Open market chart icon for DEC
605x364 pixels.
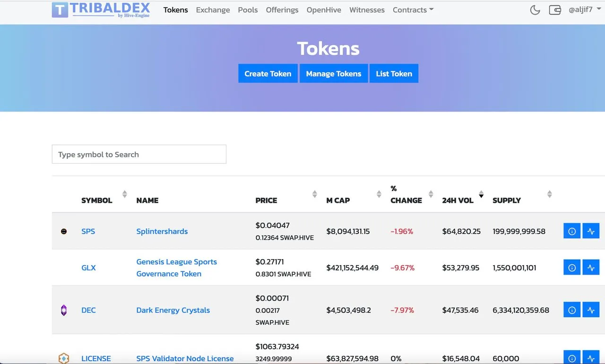pos(591,310)
